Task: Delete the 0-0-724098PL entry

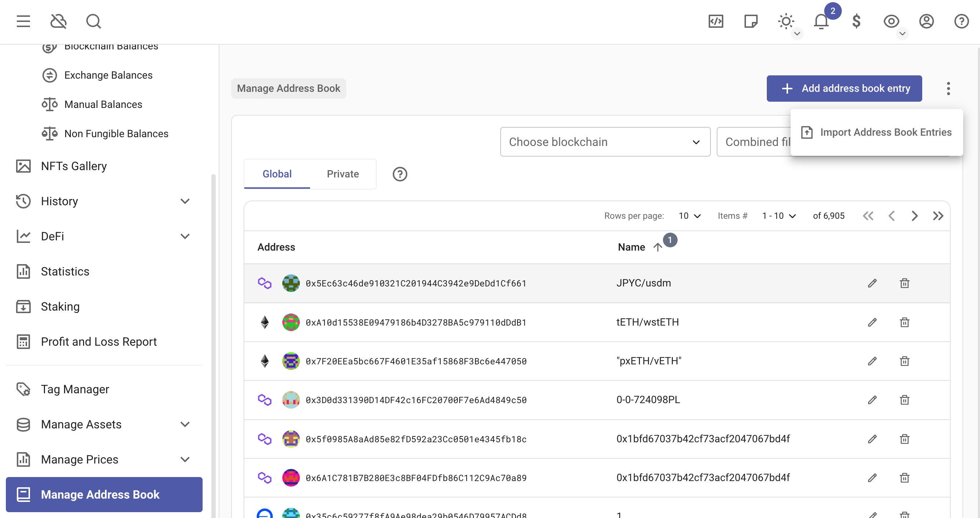Action: point(905,399)
